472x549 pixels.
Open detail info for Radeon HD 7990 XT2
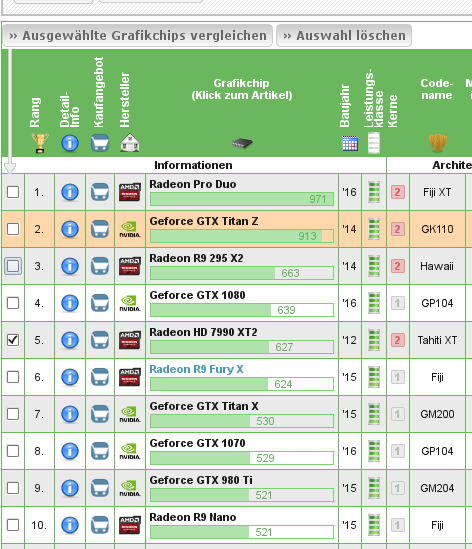point(70,340)
